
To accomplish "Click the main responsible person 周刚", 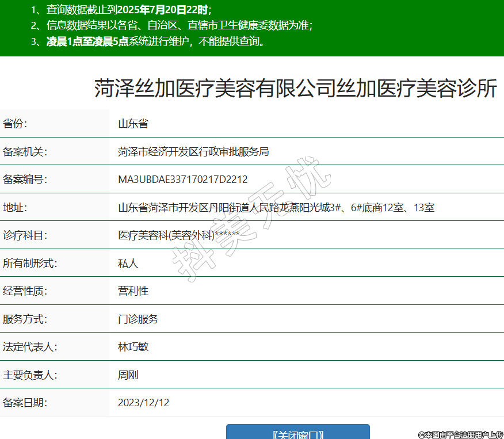I will click(128, 375).
